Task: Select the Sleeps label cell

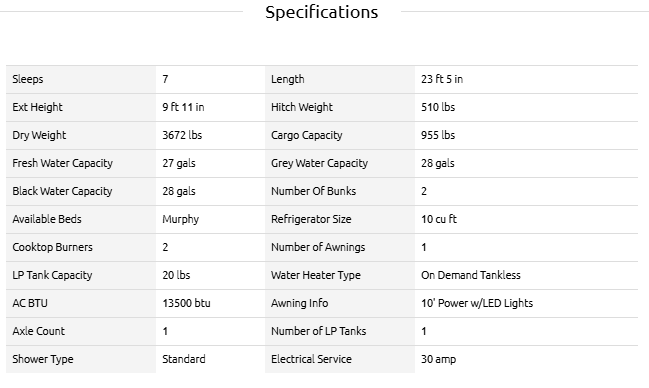Action: pyautogui.click(x=81, y=79)
